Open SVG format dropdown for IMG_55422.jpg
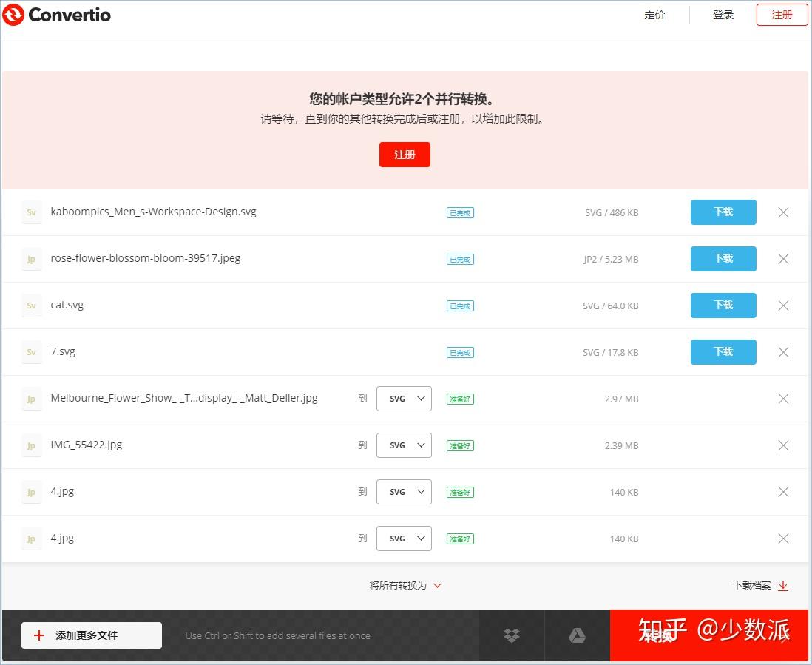 pos(404,445)
